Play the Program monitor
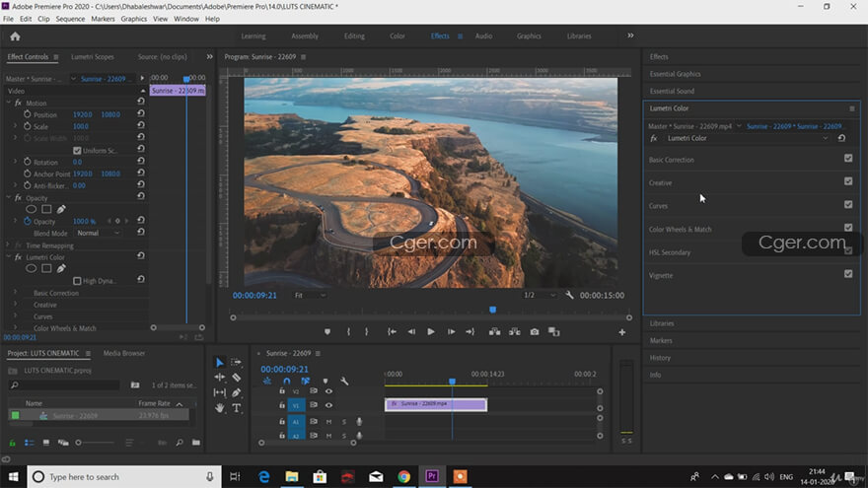The height and width of the screenshot is (488, 868). [431, 332]
